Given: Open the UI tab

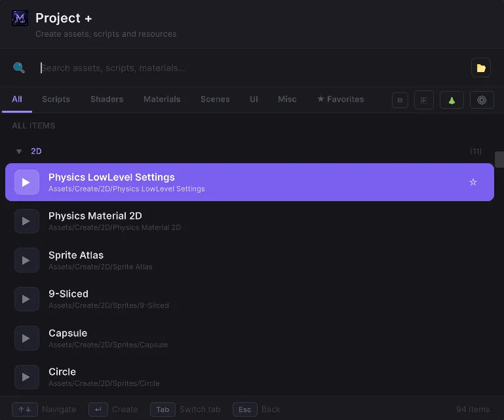Looking at the screenshot, I should [254, 100].
